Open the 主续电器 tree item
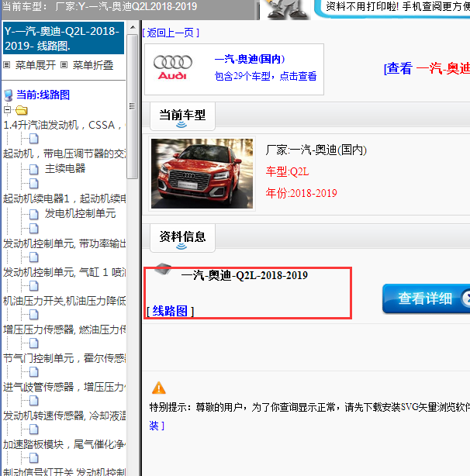The image size is (470, 476). point(65,168)
